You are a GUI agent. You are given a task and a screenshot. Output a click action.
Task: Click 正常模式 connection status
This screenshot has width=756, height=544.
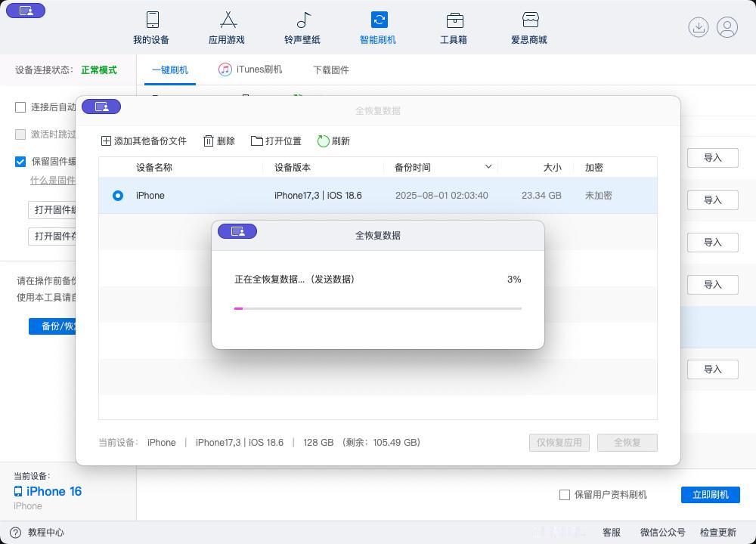point(99,70)
